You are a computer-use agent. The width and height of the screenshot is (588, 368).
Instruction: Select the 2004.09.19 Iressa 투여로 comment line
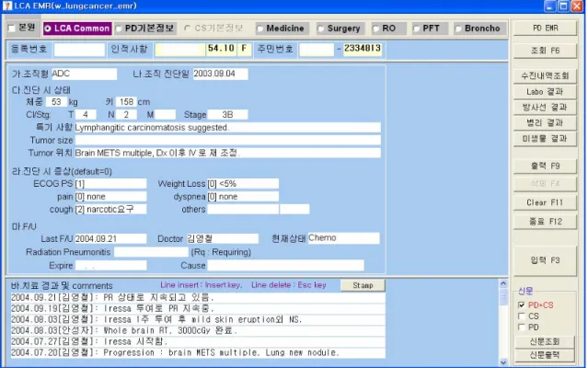click(198, 309)
